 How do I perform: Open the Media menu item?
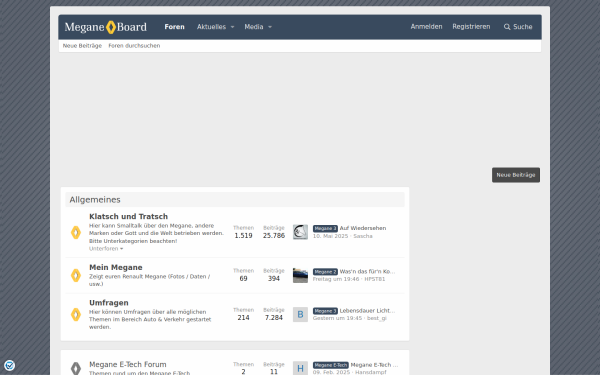point(254,27)
